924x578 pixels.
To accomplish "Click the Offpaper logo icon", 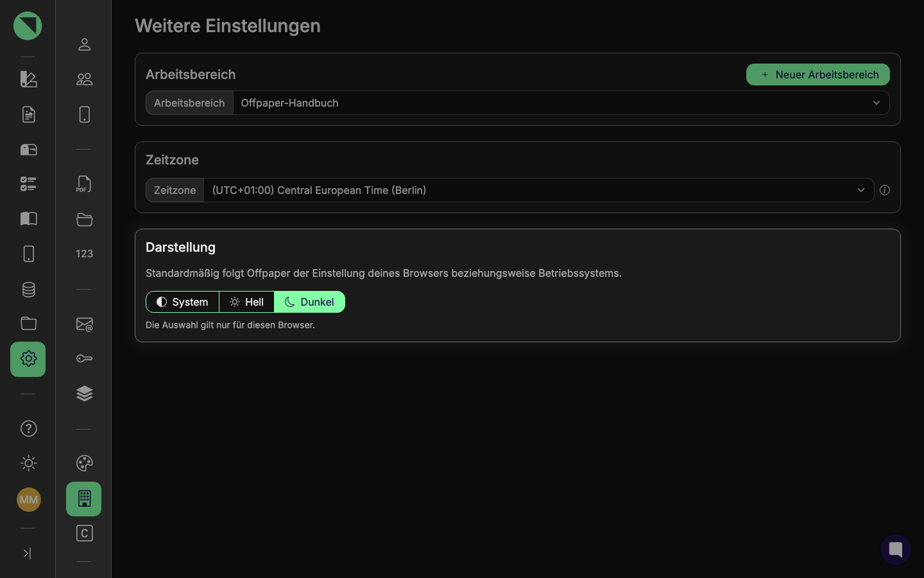I will point(28,26).
